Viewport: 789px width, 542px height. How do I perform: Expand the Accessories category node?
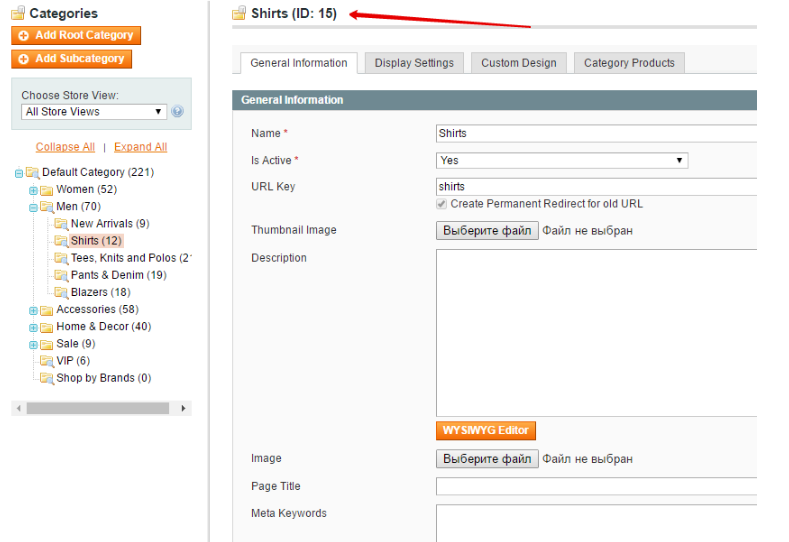tap(33, 311)
